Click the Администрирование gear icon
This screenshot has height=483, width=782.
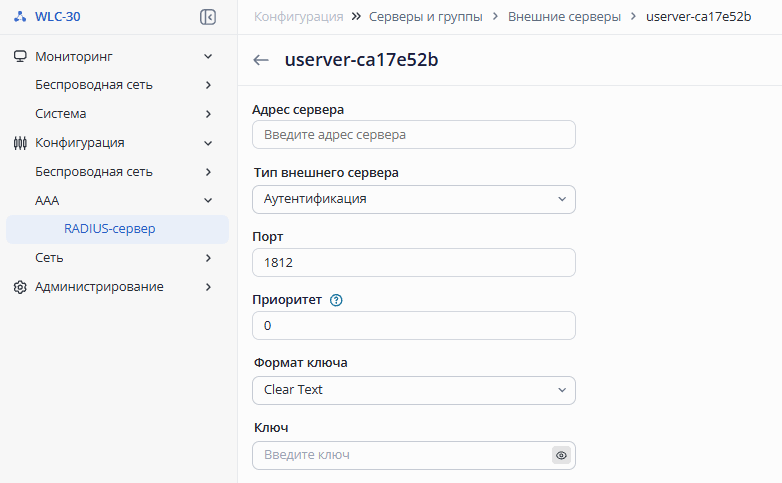click(20, 287)
